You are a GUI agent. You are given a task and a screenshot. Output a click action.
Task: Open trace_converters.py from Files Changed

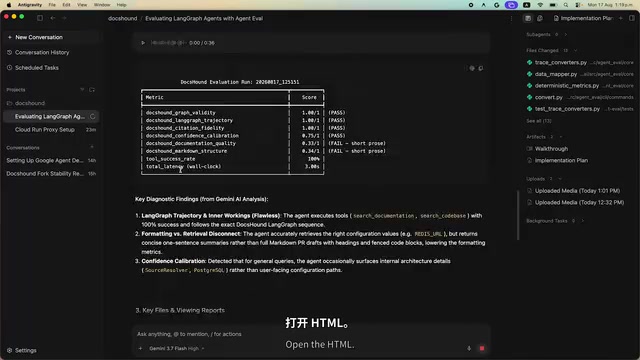coord(580,62)
